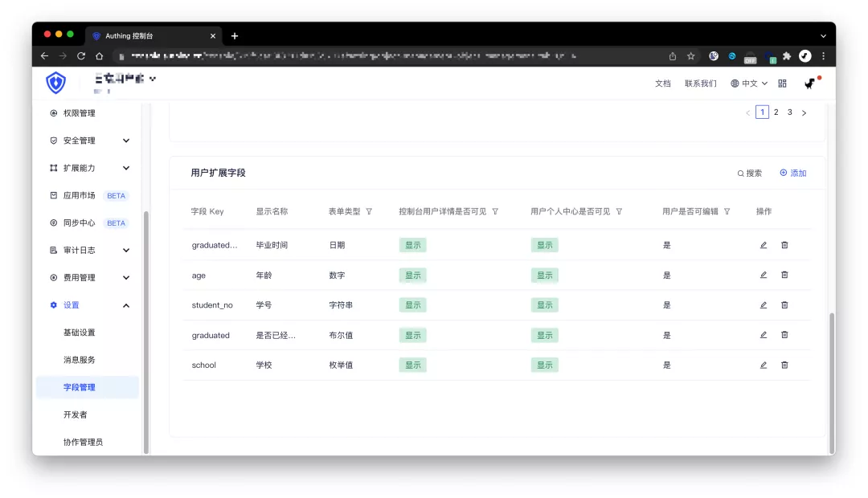Image resolution: width=868 pixels, height=498 pixels.
Task: Go back in browser history
Action: (x=45, y=56)
